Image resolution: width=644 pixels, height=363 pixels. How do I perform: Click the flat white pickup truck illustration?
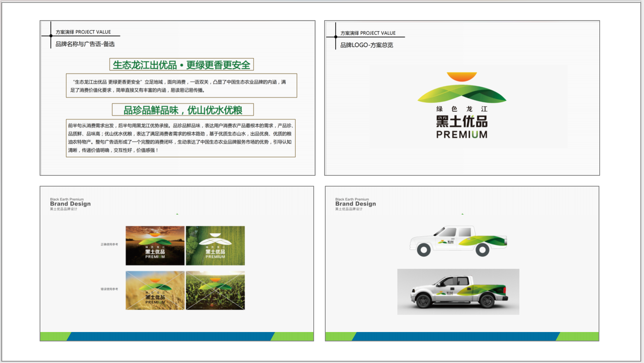[458, 241]
